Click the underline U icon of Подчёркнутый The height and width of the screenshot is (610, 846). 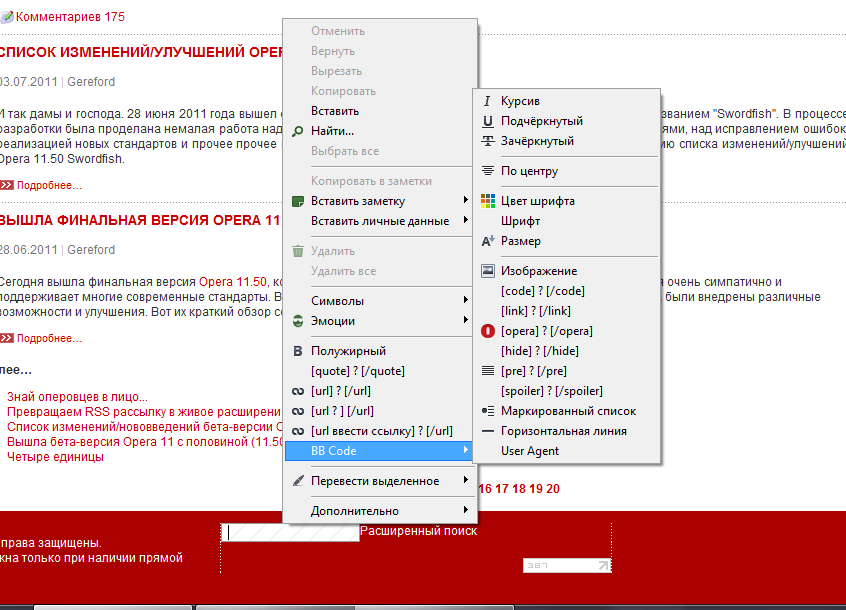pos(488,121)
